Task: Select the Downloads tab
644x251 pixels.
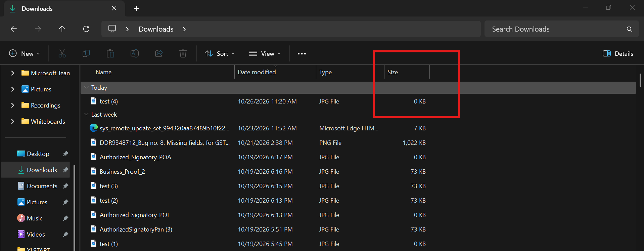Action: point(64,9)
